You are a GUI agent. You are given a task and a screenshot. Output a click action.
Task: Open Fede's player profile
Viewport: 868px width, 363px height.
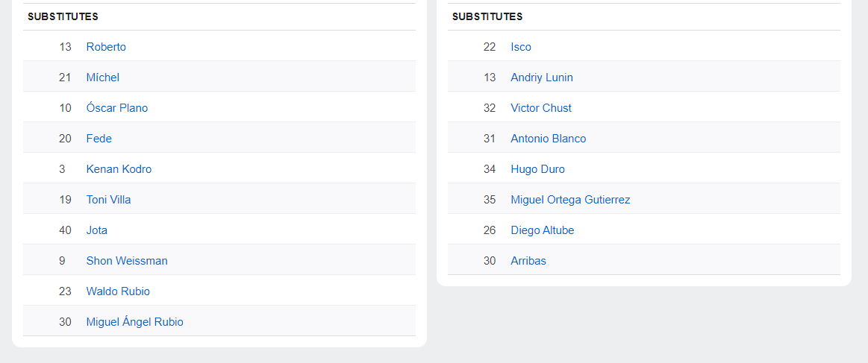click(99, 139)
